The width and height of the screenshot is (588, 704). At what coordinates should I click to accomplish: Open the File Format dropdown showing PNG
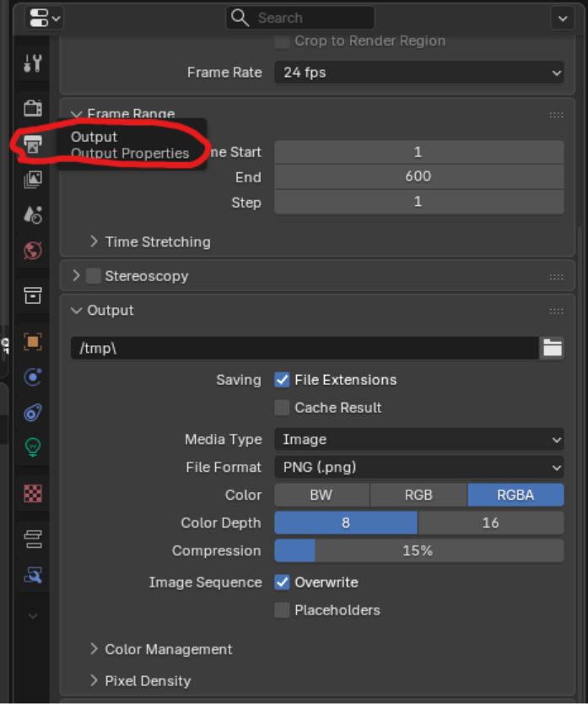(419, 467)
